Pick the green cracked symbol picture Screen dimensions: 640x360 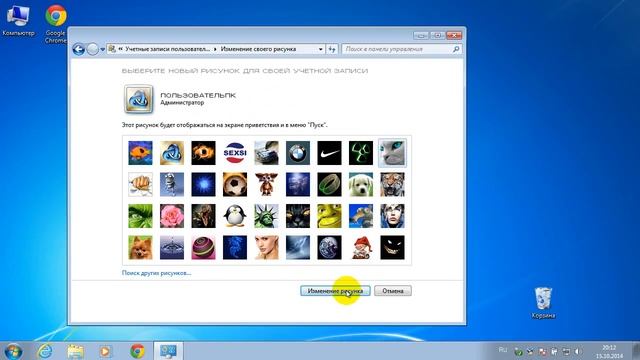(361, 153)
